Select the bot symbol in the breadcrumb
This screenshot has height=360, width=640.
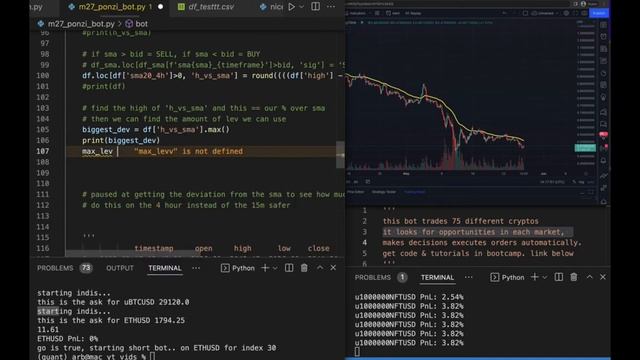pyautogui.click(x=141, y=24)
